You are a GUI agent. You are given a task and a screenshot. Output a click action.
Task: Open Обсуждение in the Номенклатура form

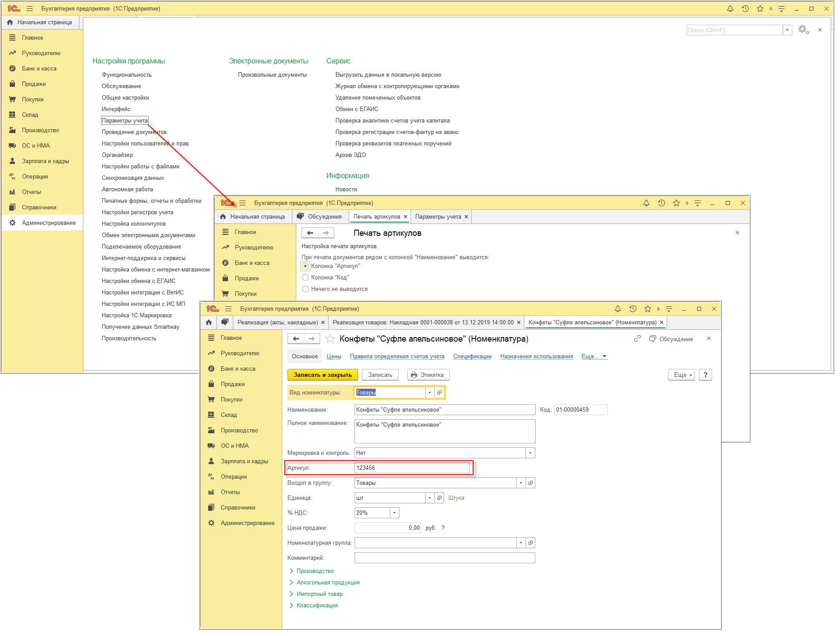click(671, 339)
